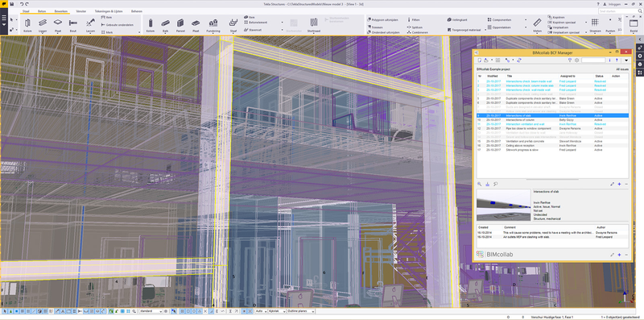Edit selected issue with pencil icon
Image resolution: width=644 pixels, height=320 pixels.
pyautogui.click(x=613, y=185)
